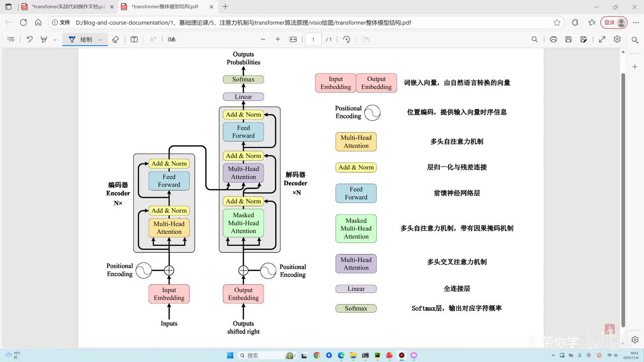Open Chrome from the taskbar
The width and height of the screenshot is (644, 362).
click(316, 355)
